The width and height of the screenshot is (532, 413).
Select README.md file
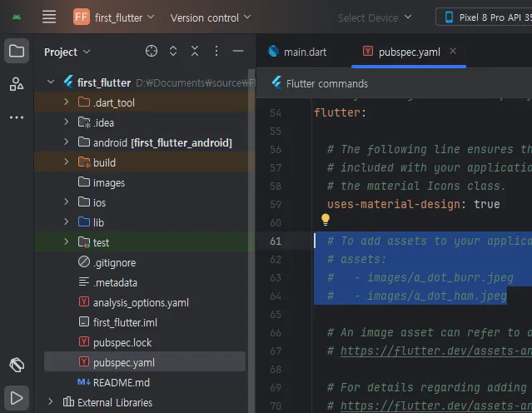[121, 382]
